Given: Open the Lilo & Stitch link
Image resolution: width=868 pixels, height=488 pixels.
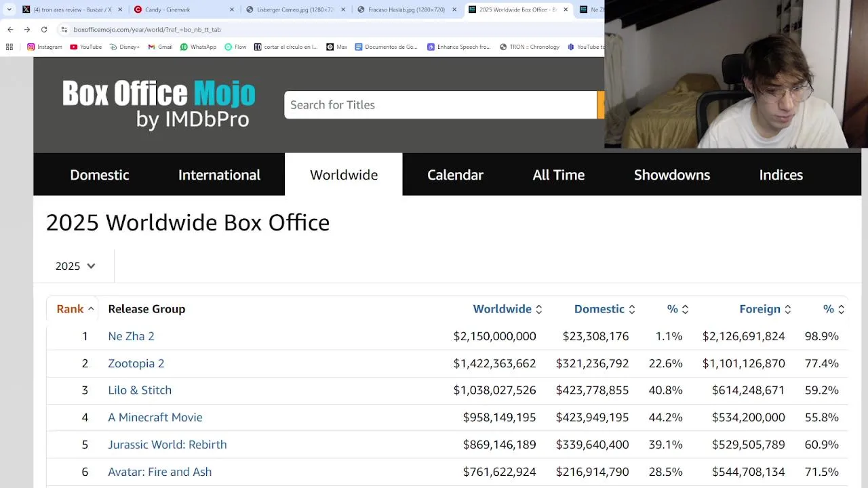Looking at the screenshot, I should 140,390.
